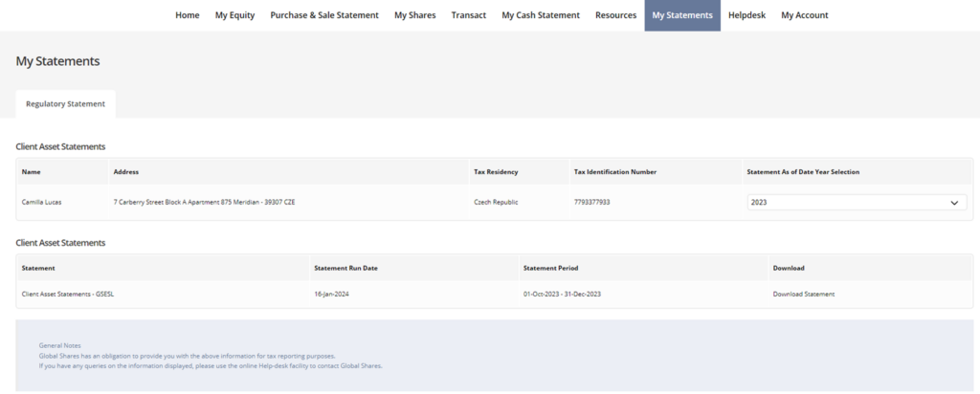980x394 pixels.
Task: Click Client Asset Statements - GSESL row text
Action: click(x=68, y=295)
